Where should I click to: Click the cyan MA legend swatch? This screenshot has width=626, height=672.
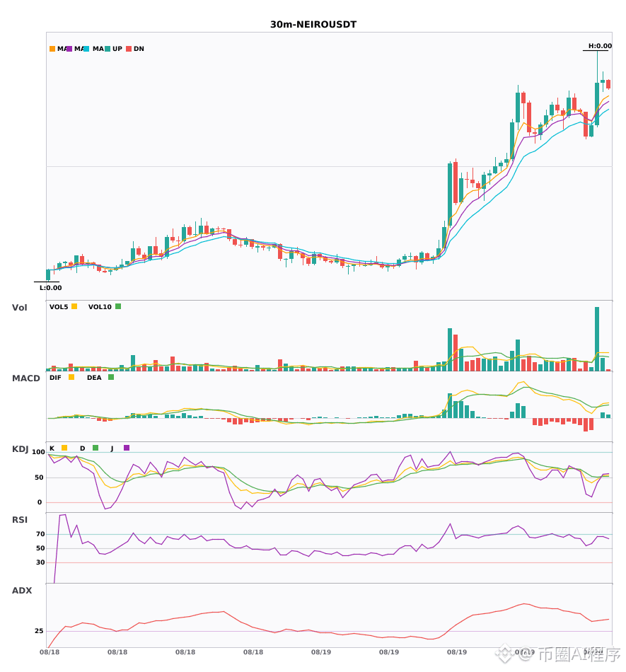click(x=86, y=49)
